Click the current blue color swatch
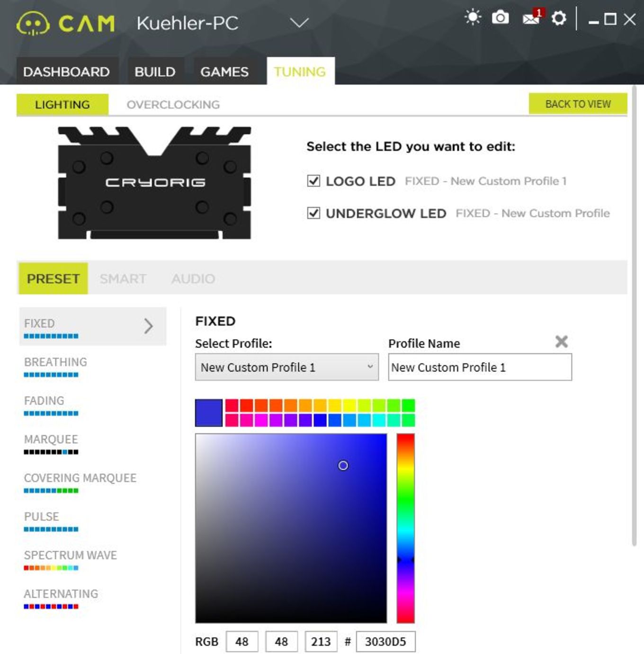The width and height of the screenshot is (644, 654). click(x=209, y=413)
